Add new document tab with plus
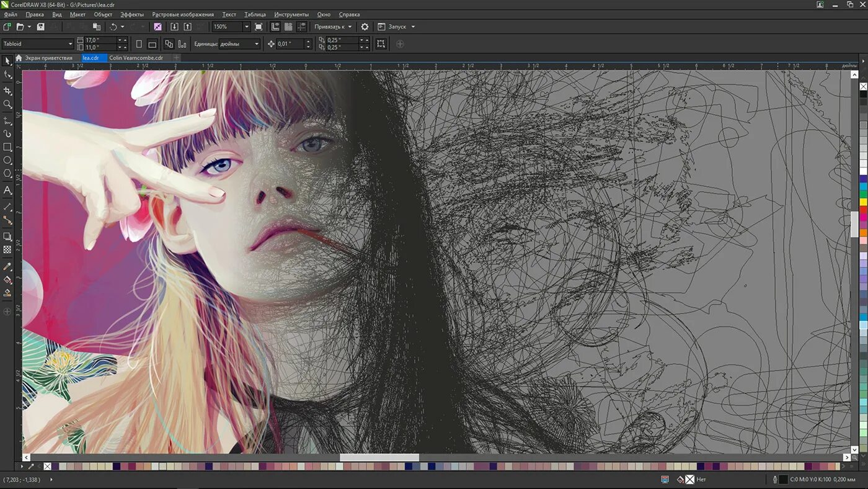 point(176,58)
